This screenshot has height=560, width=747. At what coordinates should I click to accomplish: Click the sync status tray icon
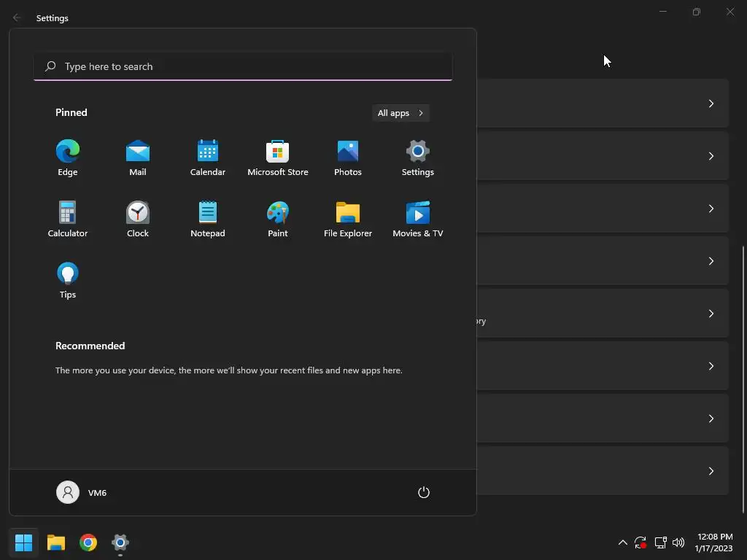click(640, 542)
